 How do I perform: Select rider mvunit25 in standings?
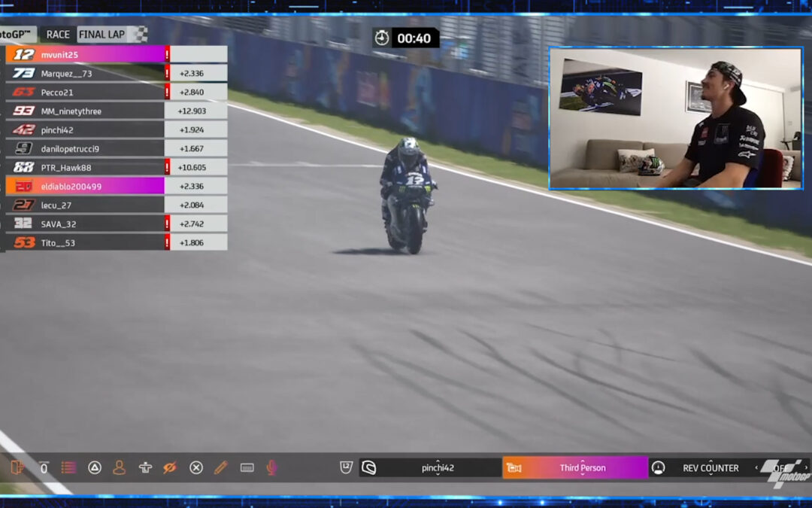116,54
